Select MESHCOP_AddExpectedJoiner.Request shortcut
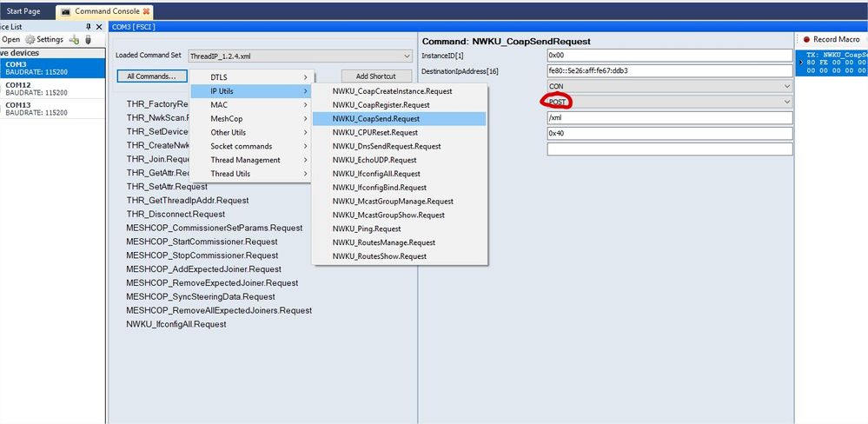The width and height of the screenshot is (868, 424). [x=203, y=269]
